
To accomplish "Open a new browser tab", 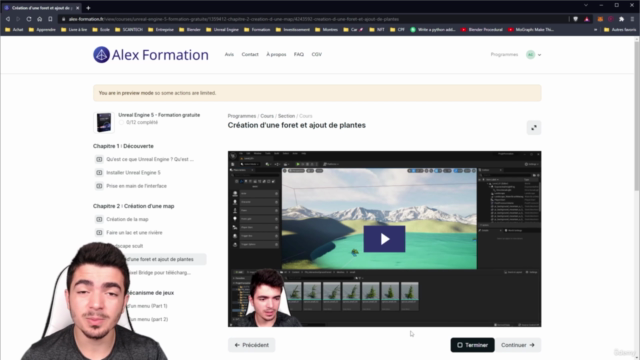I will point(88,8).
